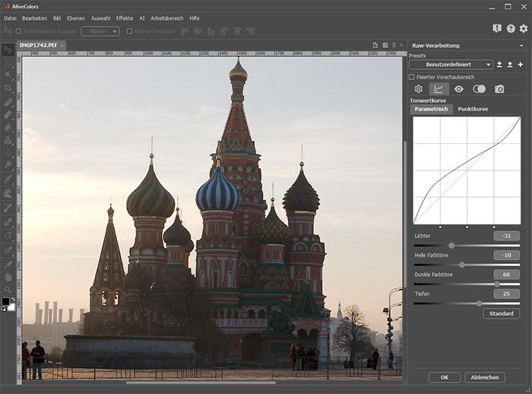The width and height of the screenshot is (532, 394).
Task: Click the foreground black color swatch
Action: 5,301
